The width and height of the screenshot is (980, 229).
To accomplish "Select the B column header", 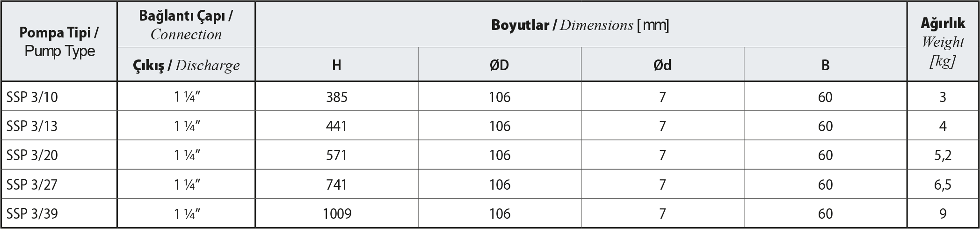I will point(825,65).
